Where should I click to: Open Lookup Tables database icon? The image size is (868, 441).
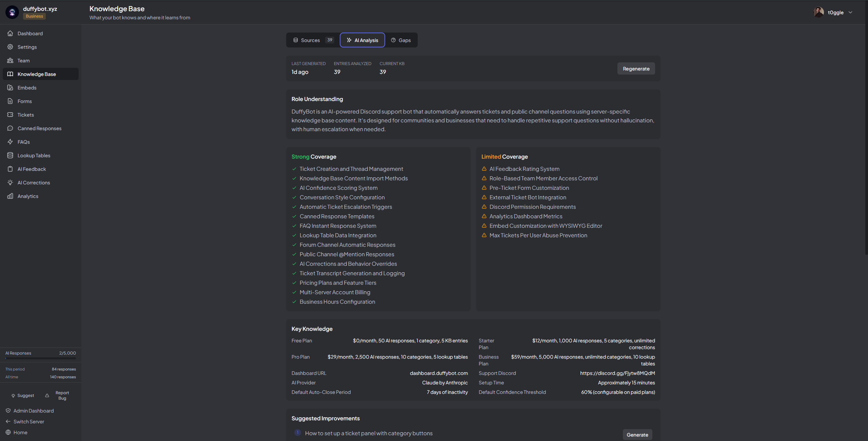[x=10, y=155]
